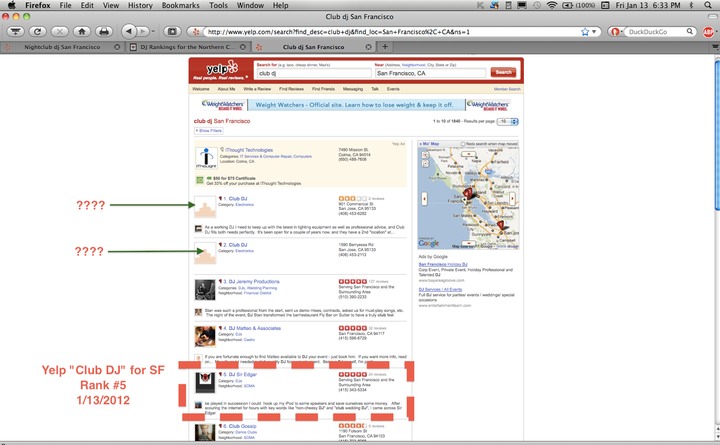The height and width of the screenshot is (445, 720).
Task: Pan the map up with arrow button
Action: [x=468, y=154]
